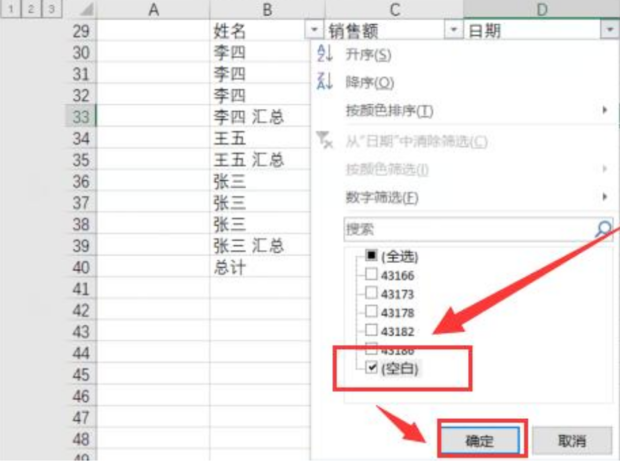Open the 姓名 column filter dropdown
The width and height of the screenshot is (620, 466).
pos(314,30)
